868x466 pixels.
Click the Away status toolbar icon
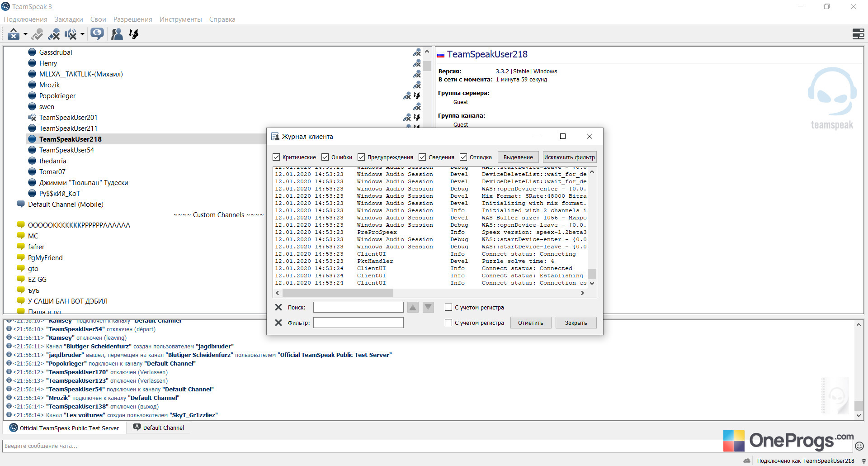coord(13,34)
